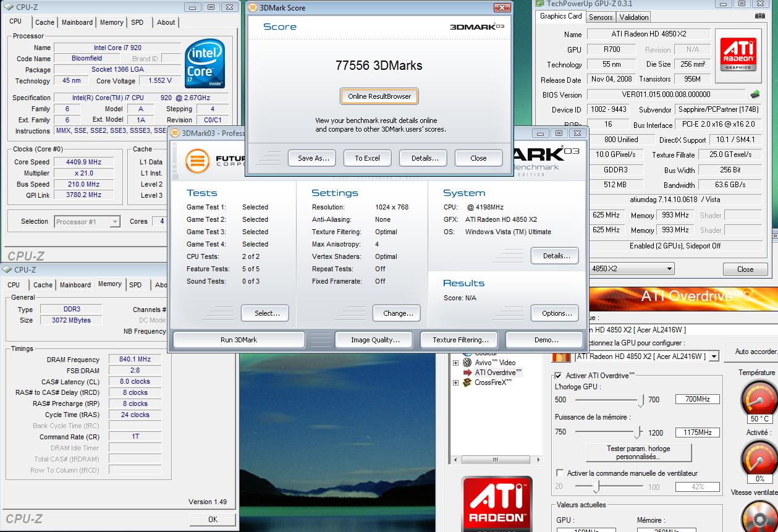Click the Intel Core i7 logo in CPU-Z
Viewport: 778px width, 532px height.
205,64
